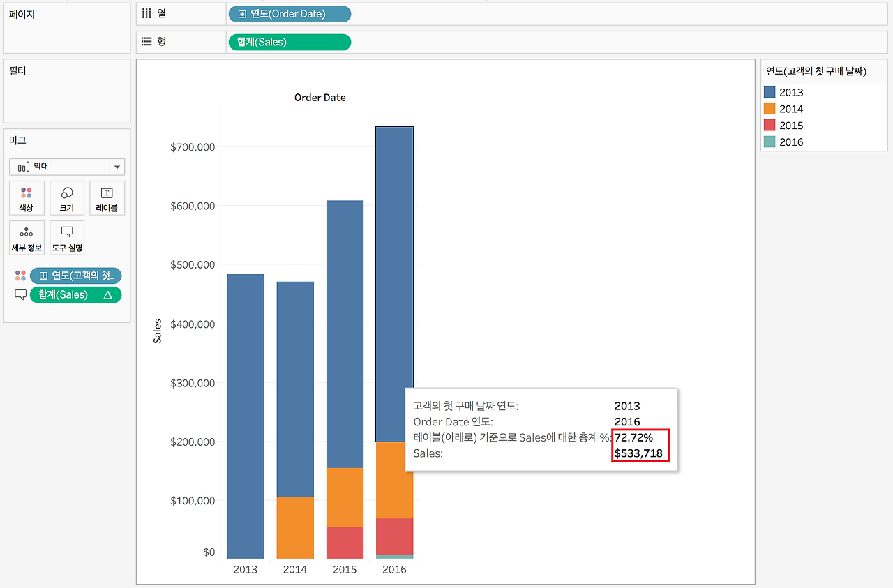Viewport: 893px width, 588px height.
Task: Open the 막대 mark type dropdown arrow
Action: (x=117, y=167)
